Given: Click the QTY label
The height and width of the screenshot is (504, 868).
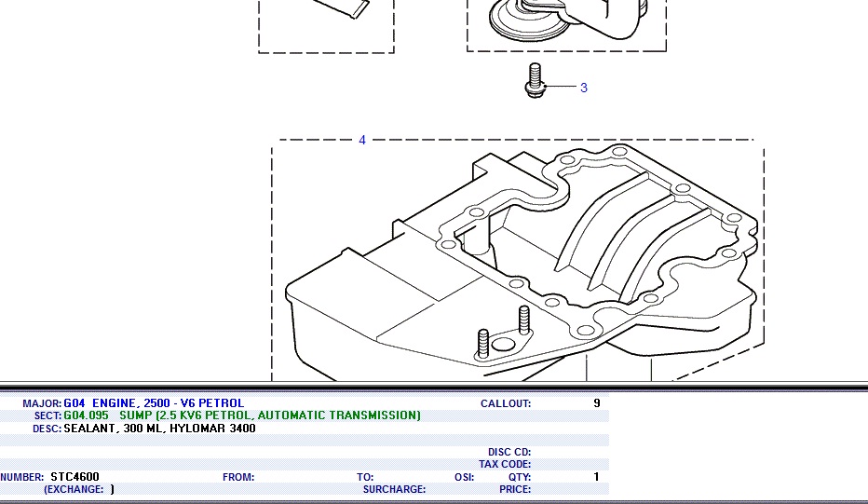Looking at the screenshot, I should pyautogui.click(x=520, y=477).
